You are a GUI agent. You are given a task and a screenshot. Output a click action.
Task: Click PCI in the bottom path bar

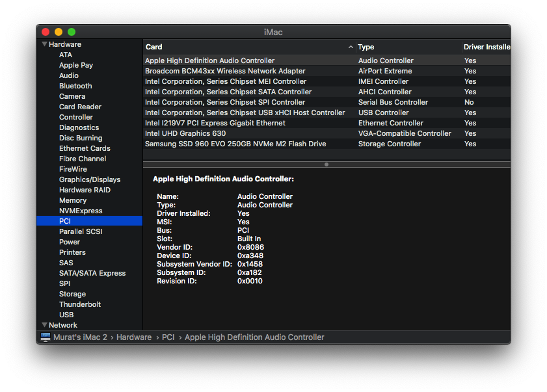(x=168, y=337)
